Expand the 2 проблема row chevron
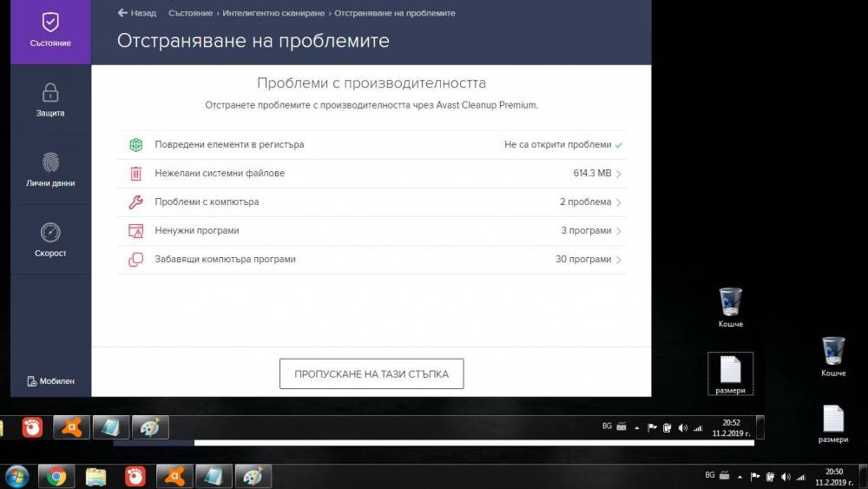The image size is (868, 489). click(618, 202)
